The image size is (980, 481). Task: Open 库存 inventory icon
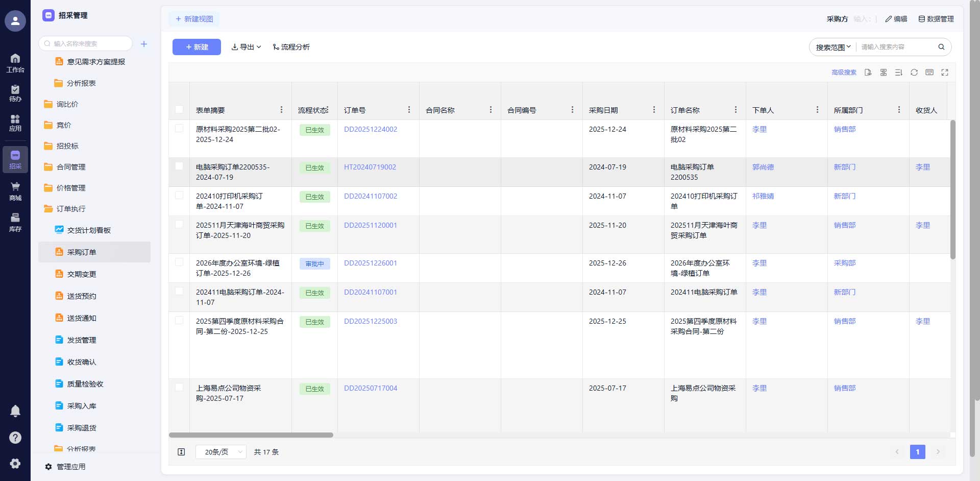[15, 222]
